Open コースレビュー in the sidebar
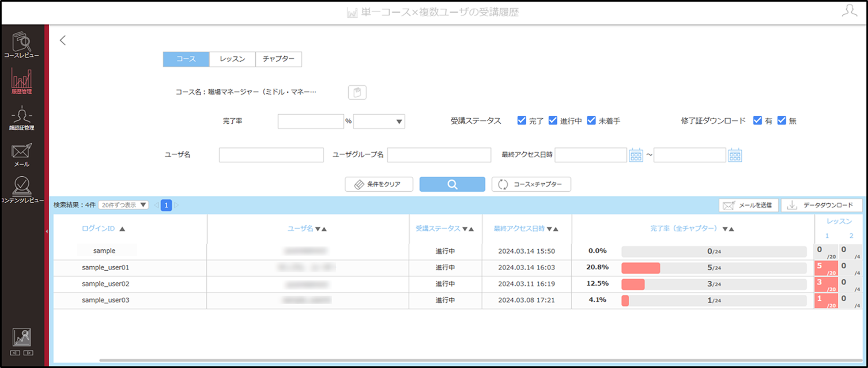Screen dimensions: 868x368 click(x=21, y=45)
